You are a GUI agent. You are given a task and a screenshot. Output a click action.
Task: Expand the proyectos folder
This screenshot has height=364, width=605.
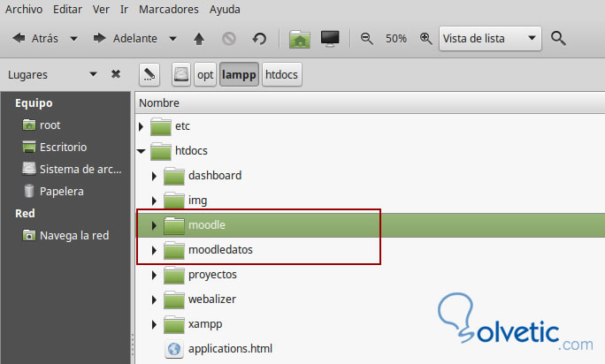pos(154,275)
